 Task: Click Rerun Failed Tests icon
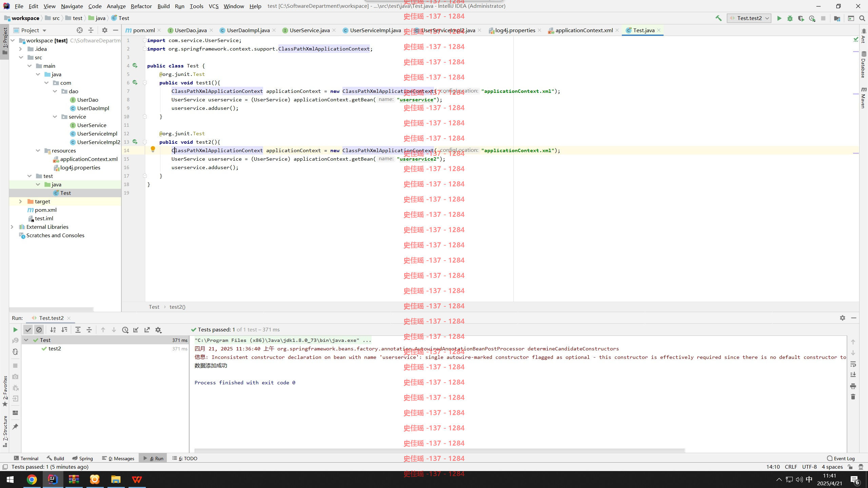point(15,341)
